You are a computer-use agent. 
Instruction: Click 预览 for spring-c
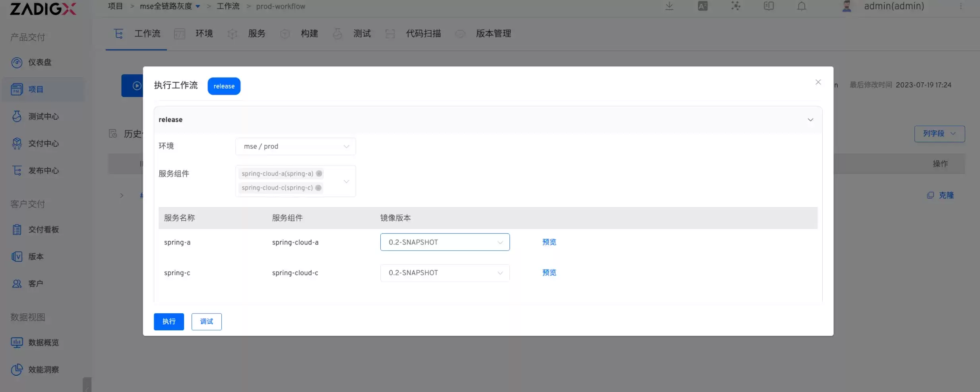[x=549, y=273]
